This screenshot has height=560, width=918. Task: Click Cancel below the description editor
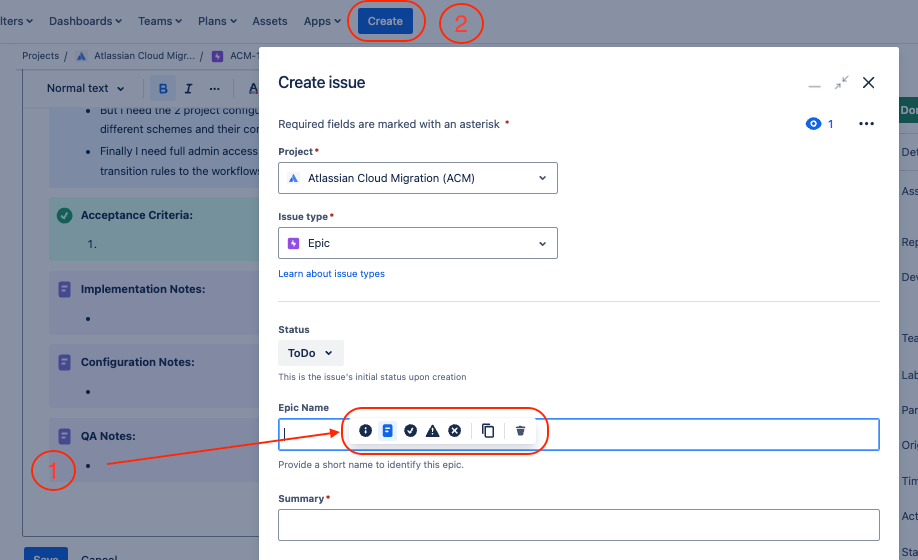point(99,557)
